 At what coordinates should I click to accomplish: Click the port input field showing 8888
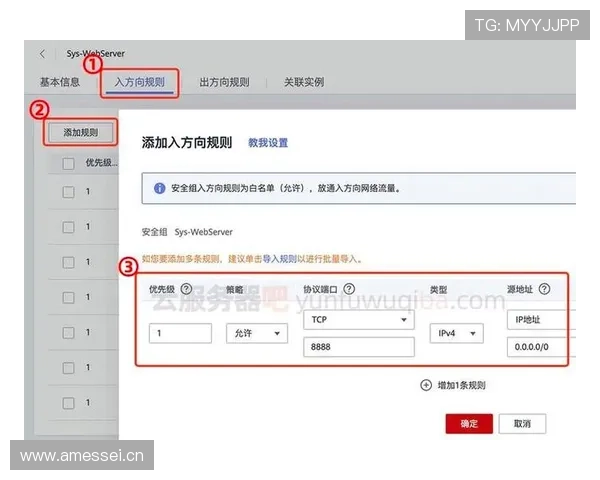(x=359, y=347)
